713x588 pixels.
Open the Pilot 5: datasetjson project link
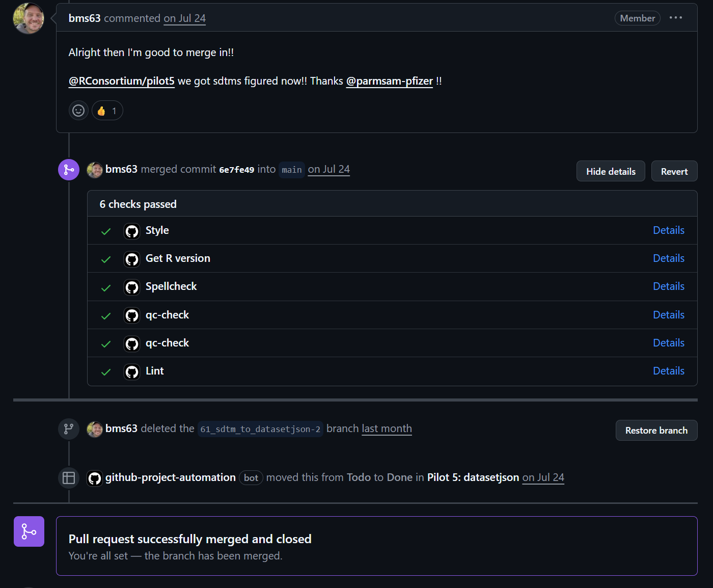[x=473, y=477]
